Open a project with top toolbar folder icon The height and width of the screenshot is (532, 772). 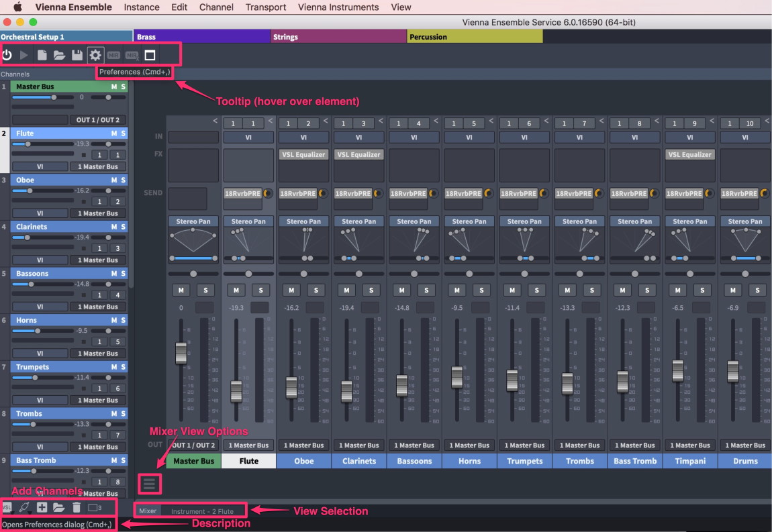click(x=59, y=54)
